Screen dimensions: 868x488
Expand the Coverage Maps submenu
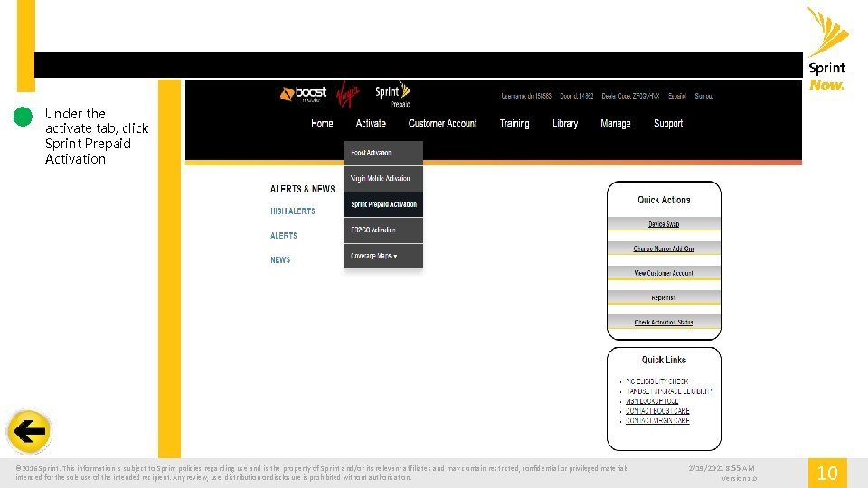pyautogui.click(x=383, y=256)
